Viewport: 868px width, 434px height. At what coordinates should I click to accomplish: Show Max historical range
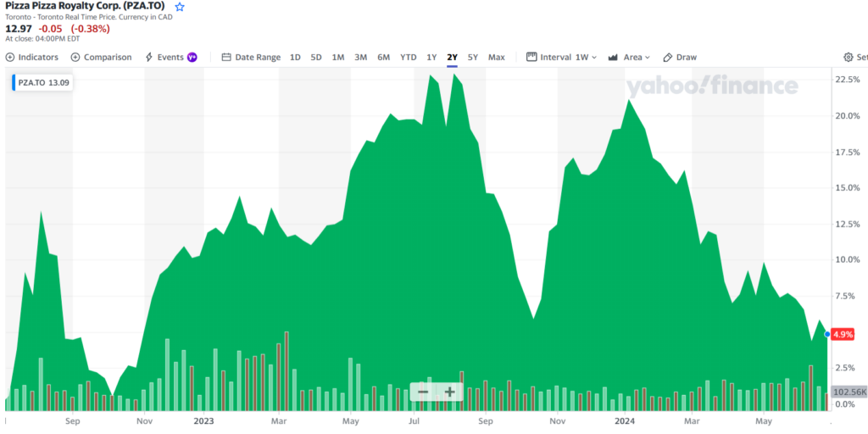496,57
